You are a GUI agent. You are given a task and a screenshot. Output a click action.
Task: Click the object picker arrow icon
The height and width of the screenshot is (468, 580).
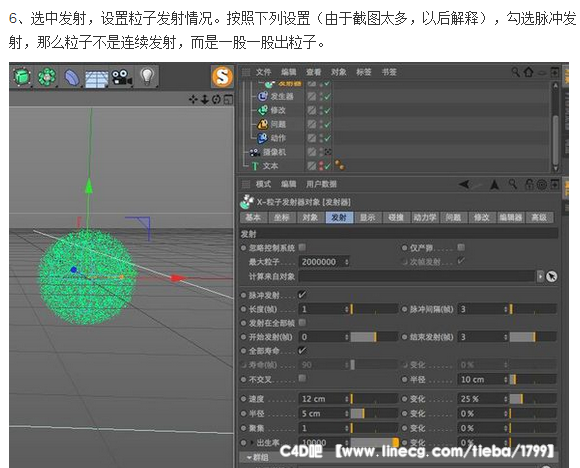pos(552,276)
